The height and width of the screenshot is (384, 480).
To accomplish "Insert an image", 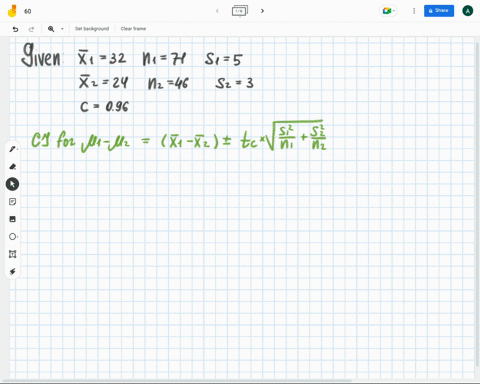I will coord(13,219).
